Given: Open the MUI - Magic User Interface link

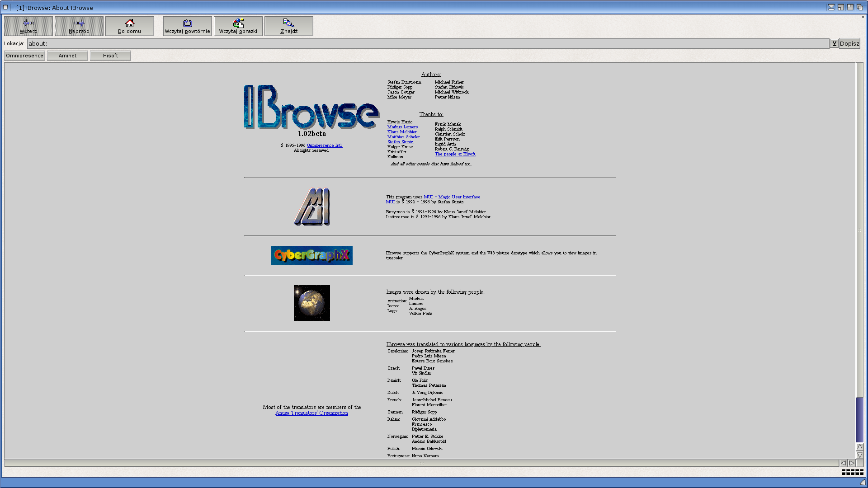Looking at the screenshot, I should pos(452,197).
